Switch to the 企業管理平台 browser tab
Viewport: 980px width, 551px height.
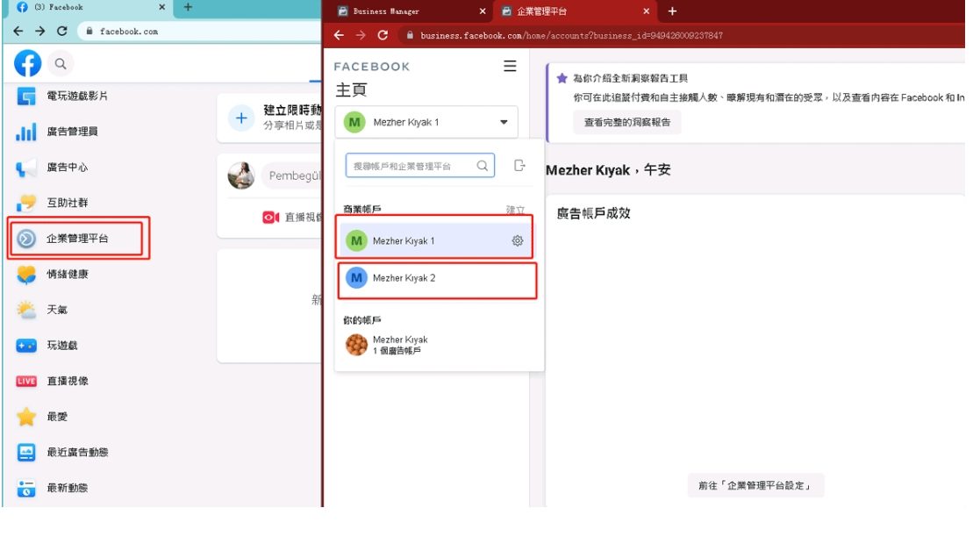(x=575, y=11)
